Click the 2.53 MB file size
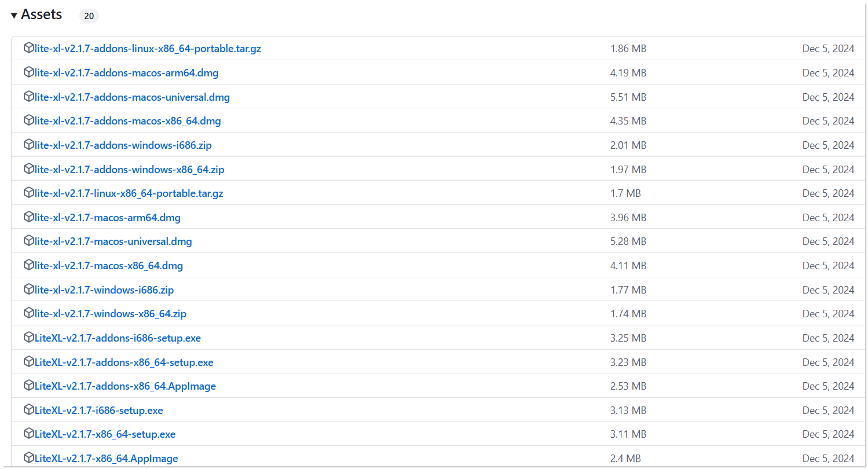 (x=628, y=386)
